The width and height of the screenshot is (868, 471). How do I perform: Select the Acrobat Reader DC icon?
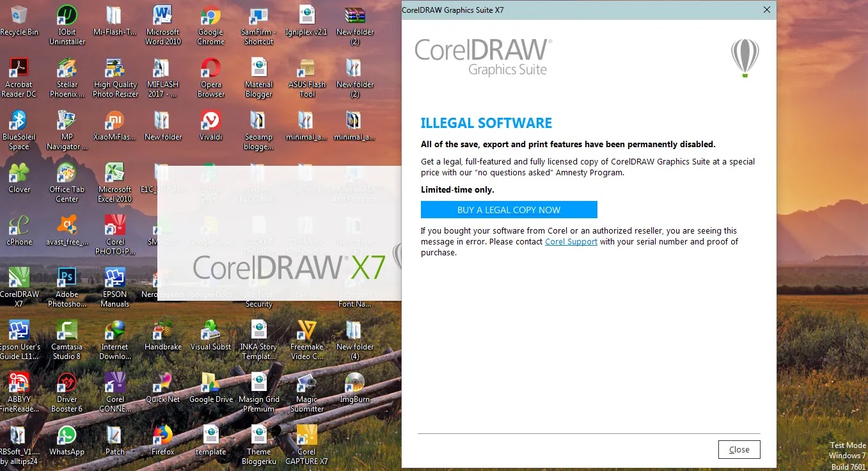click(19, 77)
